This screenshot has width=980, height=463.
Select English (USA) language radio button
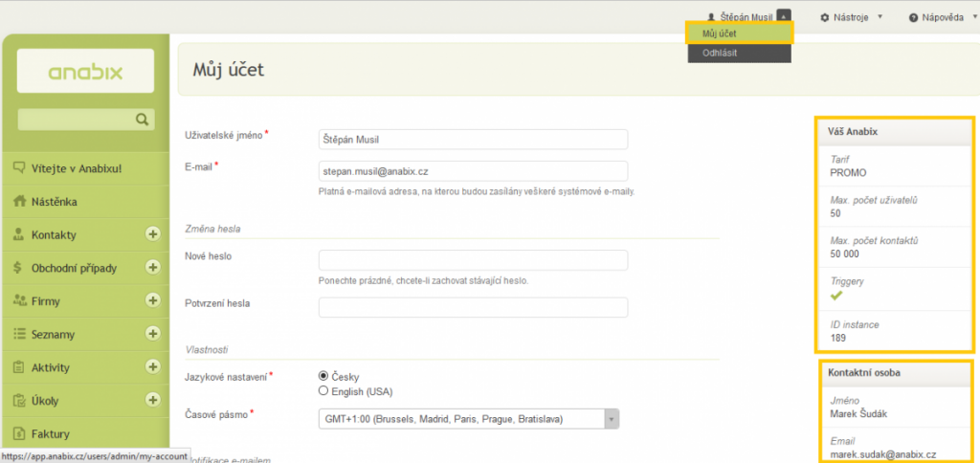point(323,391)
